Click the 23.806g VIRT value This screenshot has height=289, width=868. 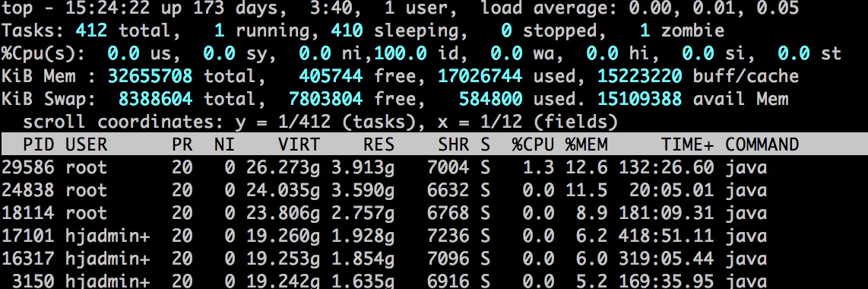(x=283, y=213)
